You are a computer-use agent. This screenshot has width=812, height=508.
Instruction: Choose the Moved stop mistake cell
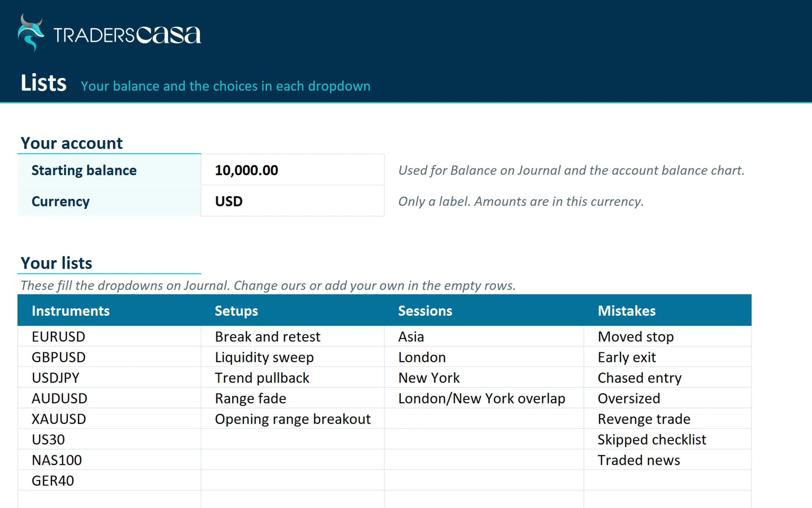(x=667, y=336)
